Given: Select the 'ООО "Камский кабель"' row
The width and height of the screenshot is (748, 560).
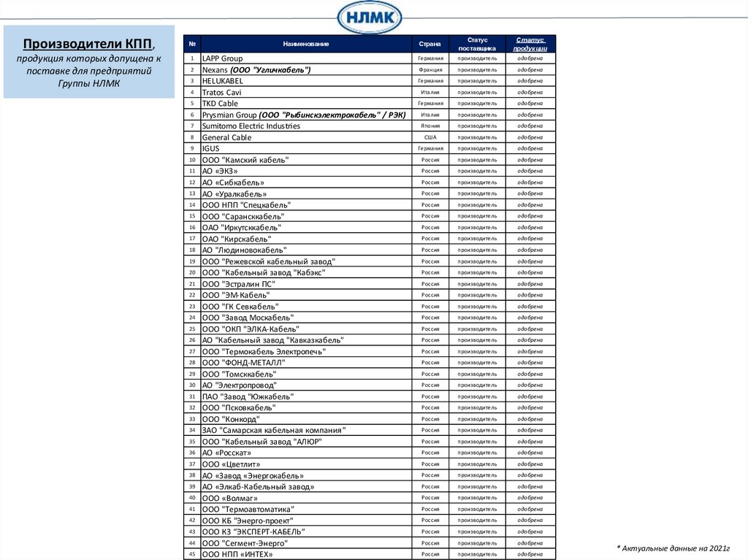Looking at the screenshot, I should click(x=245, y=160).
